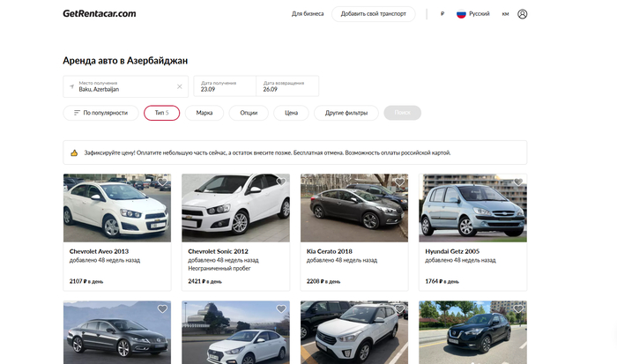Click the GetRentacar.com logo
Screen dimensions: 617x364
tap(100, 14)
